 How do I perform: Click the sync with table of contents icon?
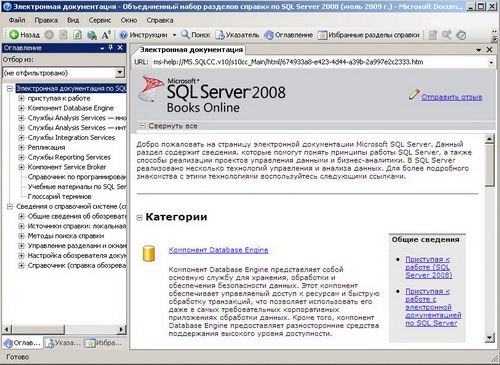tap(461, 35)
